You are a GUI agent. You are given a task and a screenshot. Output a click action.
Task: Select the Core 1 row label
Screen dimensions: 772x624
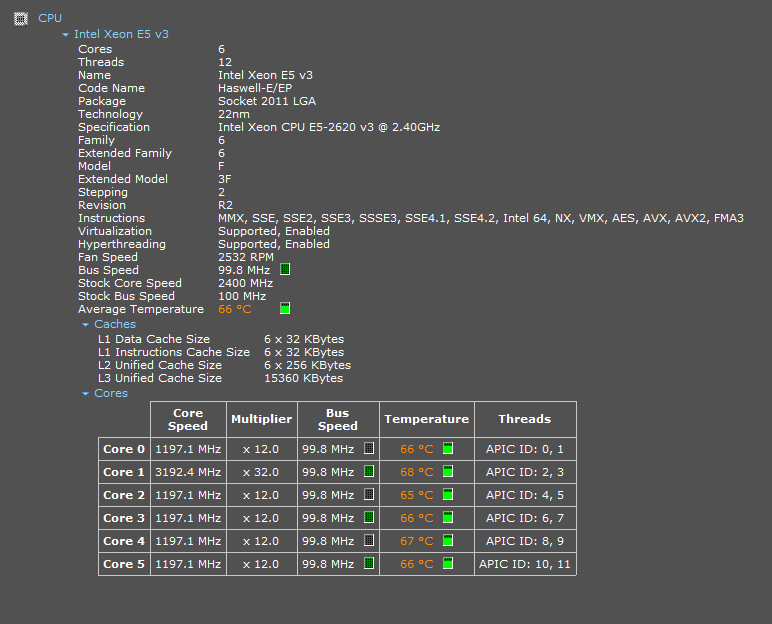124,472
